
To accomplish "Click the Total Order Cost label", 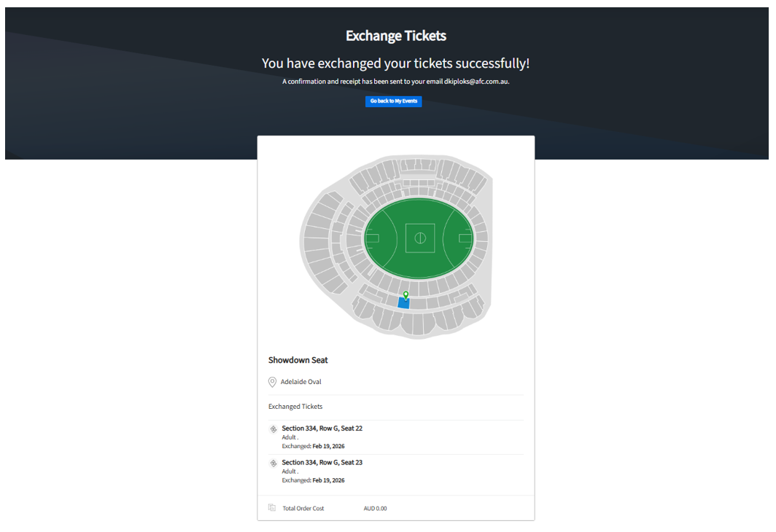I will click(x=303, y=509).
